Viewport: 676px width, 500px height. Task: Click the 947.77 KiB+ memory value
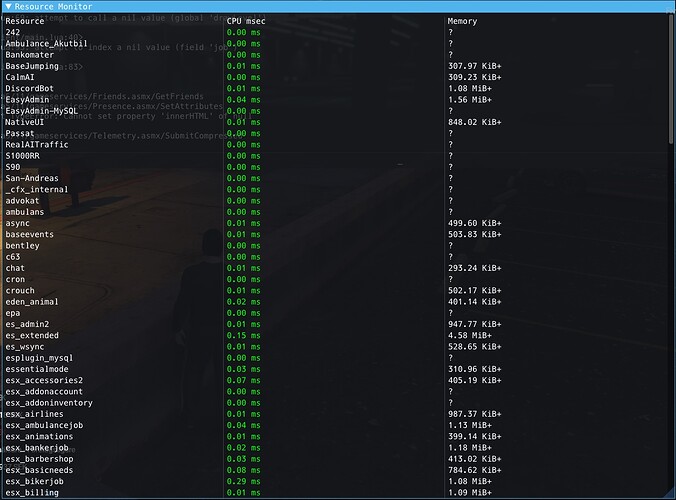point(475,324)
